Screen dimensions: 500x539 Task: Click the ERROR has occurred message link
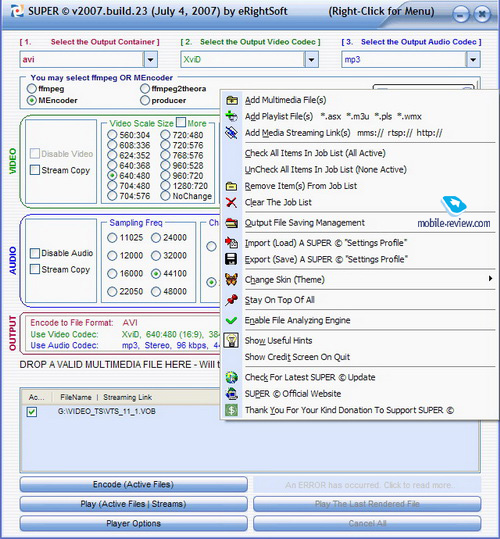367,485
